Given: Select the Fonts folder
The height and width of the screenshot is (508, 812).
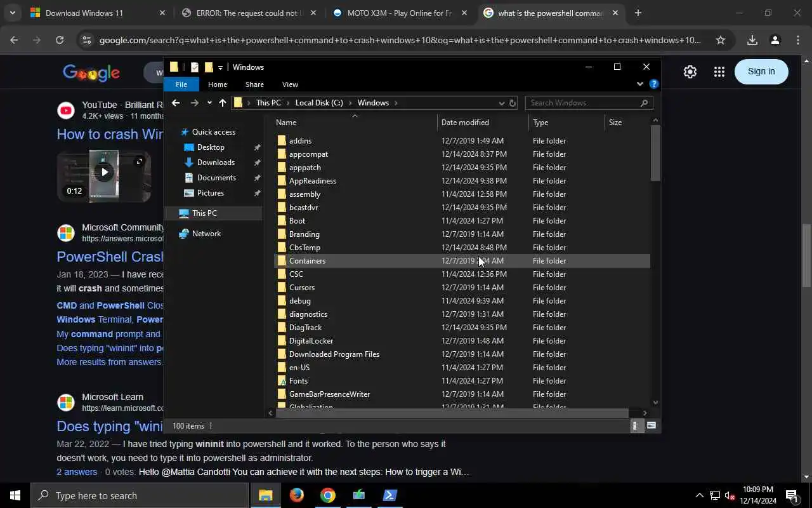Looking at the screenshot, I should coord(462,381).
